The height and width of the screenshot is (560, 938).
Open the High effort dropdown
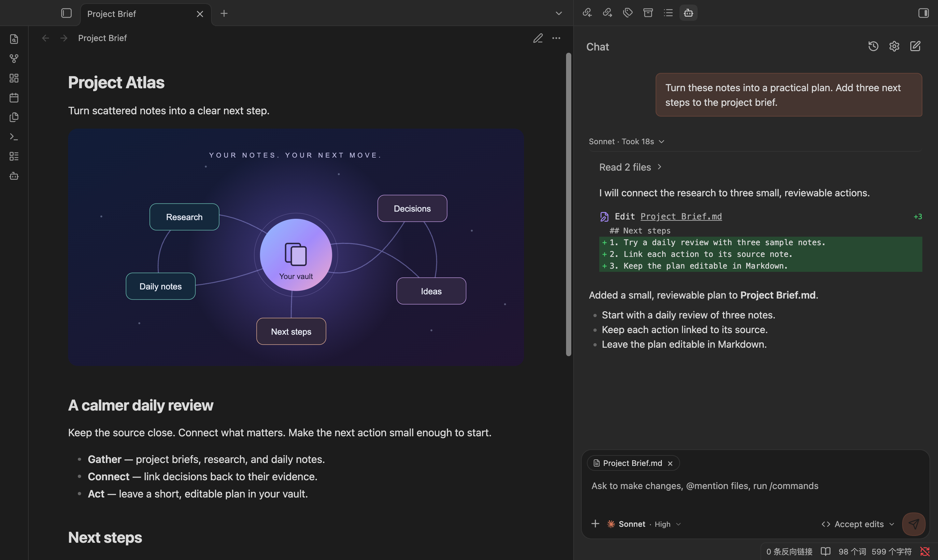click(667, 524)
